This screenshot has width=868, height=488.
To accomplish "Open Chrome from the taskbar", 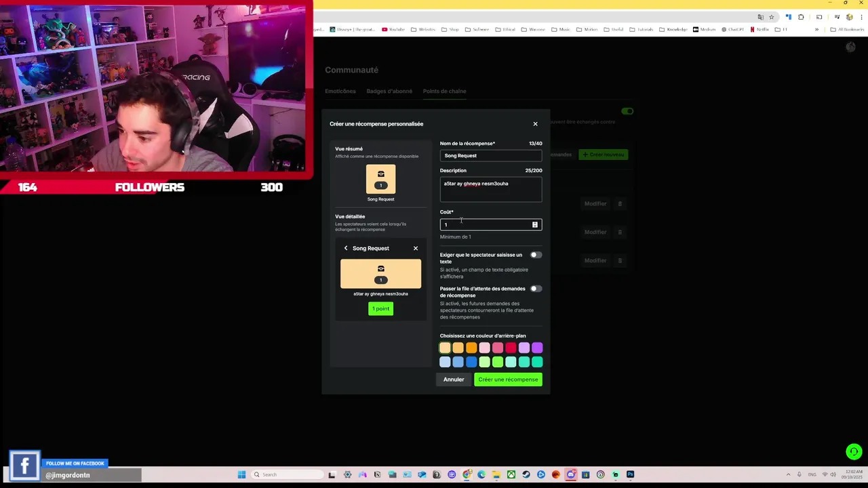I will coord(466,474).
